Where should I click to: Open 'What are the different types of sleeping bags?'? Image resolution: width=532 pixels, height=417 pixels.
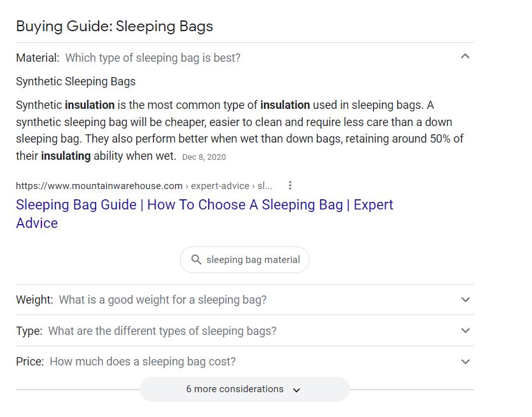pyautogui.click(x=162, y=331)
